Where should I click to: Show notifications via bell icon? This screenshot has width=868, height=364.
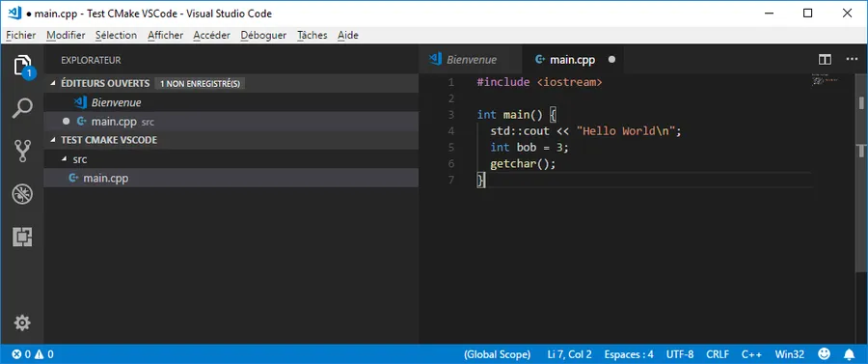point(849,353)
